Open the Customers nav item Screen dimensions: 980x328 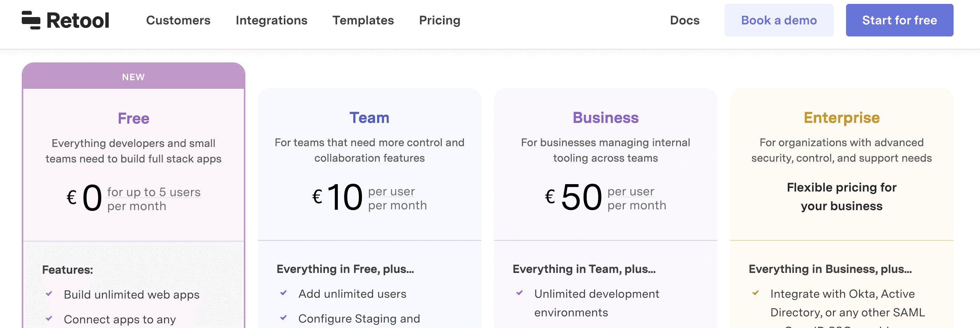(x=178, y=20)
